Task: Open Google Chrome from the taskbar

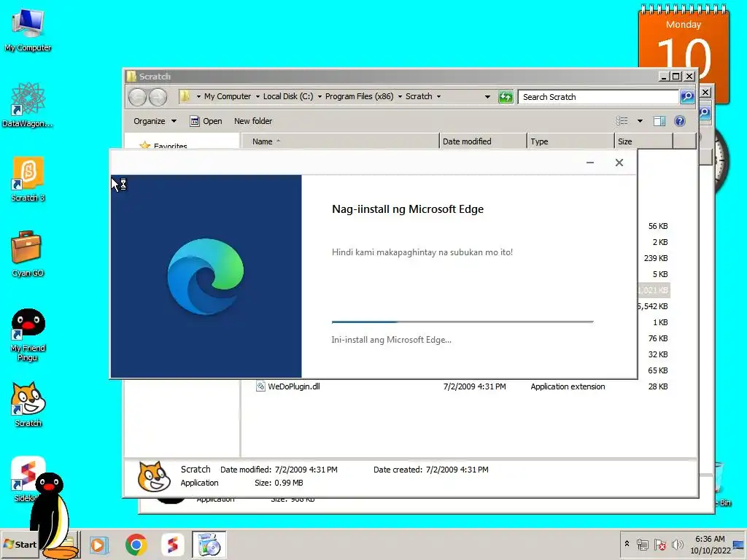Action: [136, 545]
